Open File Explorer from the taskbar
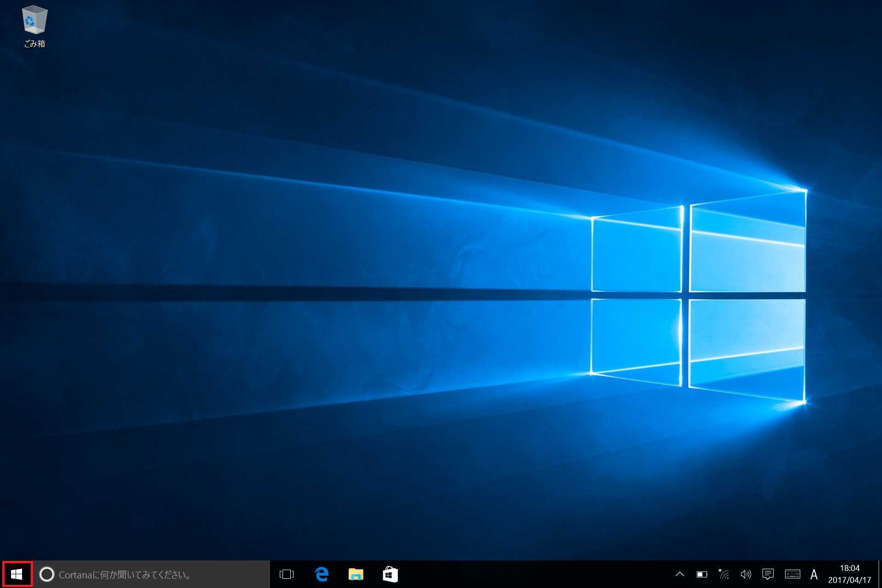This screenshot has height=588, width=882. tap(356, 574)
